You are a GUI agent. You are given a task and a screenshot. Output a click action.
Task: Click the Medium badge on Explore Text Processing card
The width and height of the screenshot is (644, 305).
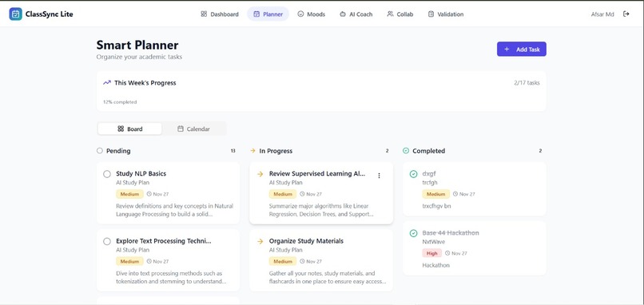tap(129, 262)
